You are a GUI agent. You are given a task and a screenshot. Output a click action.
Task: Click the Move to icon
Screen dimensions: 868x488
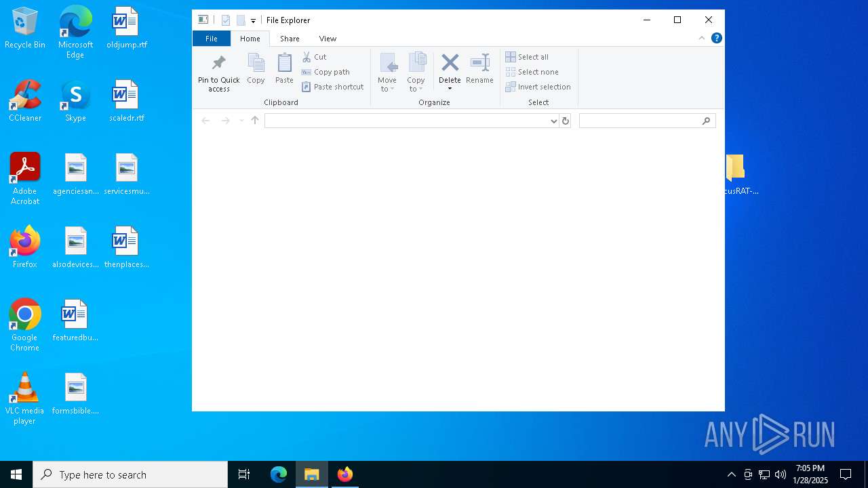[388, 63]
